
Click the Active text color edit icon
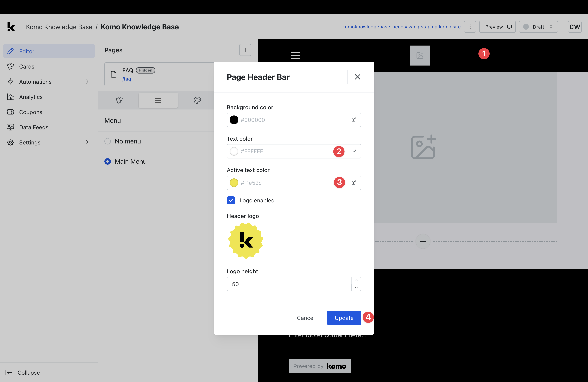click(x=354, y=183)
